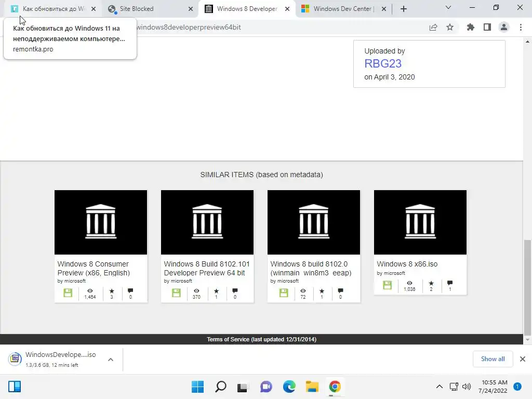Click software icon on Consumer Preview card
The image size is (532, 399).
(x=68, y=293)
